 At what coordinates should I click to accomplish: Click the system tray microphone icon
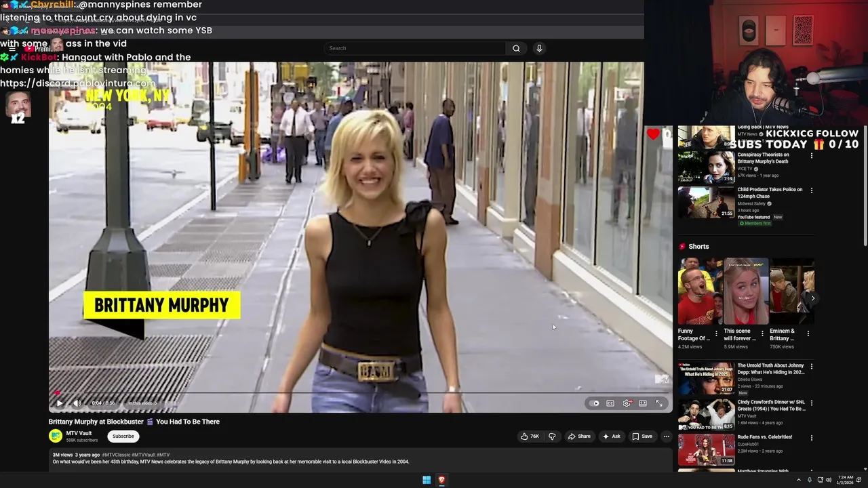(810, 480)
